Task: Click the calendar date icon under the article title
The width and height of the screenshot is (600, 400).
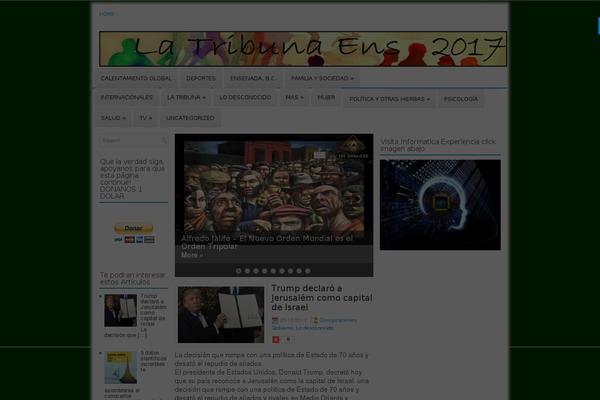Action: click(x=275, y=320)
